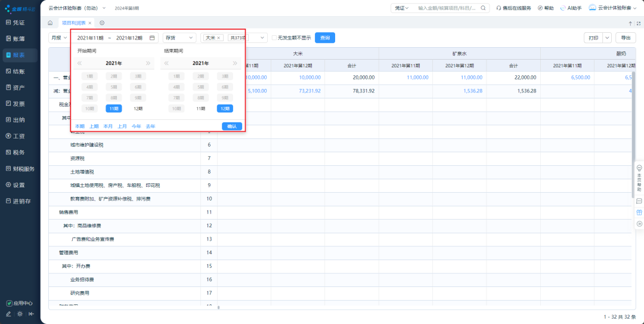Click the 本期 quick period link

point(80,126)
